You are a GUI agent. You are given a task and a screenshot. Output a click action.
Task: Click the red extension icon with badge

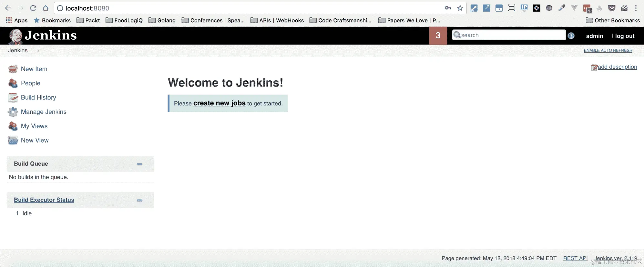click(x=587, y=8)
